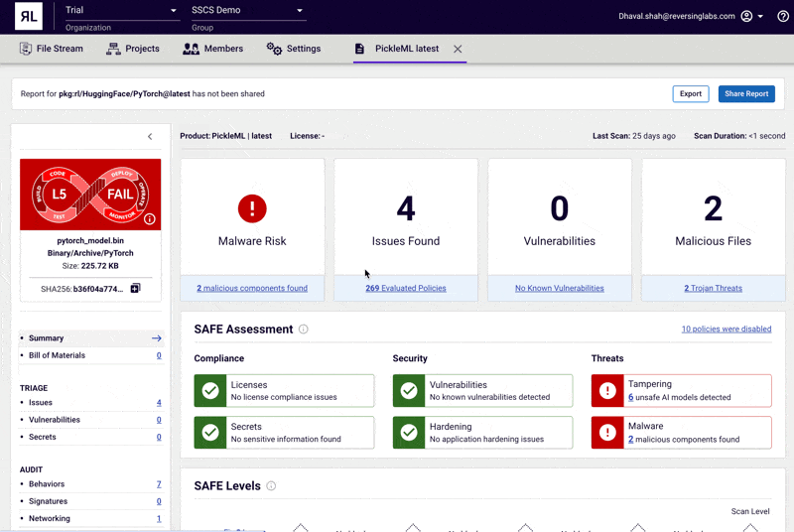794x532 pixels.
Task: Open the Projects tab
Action: point(133,49)
